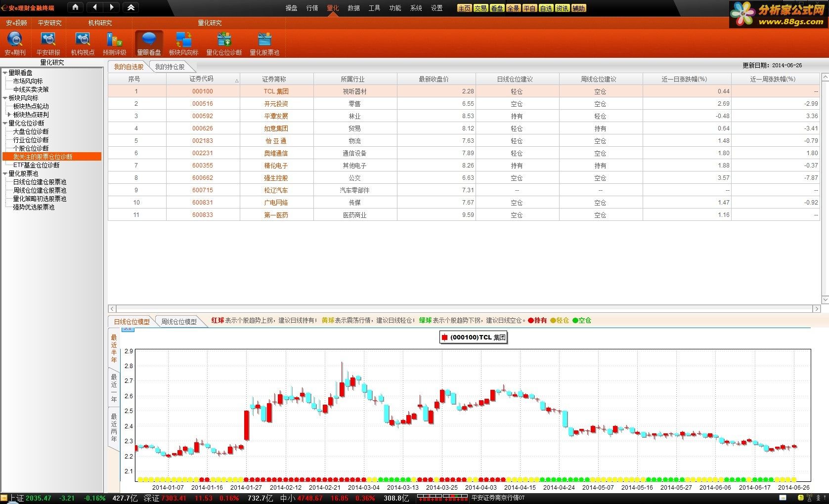Select 大盘仓位诊断 in the tree
This screenshot has width=829, height=504.
point(31,131)
